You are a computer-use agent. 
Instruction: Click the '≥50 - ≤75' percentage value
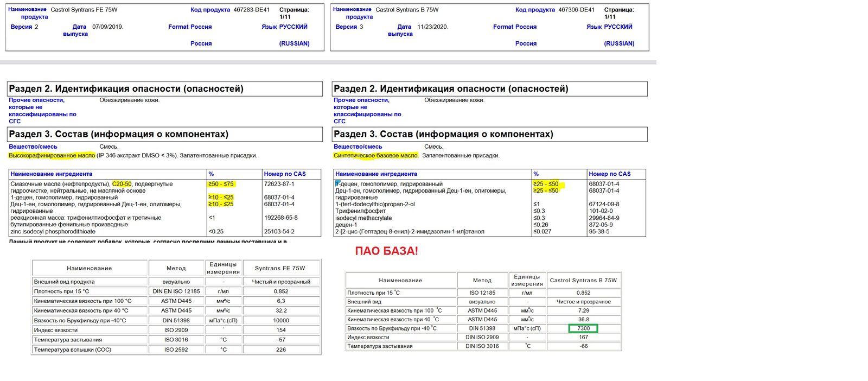tap(221, 184)
